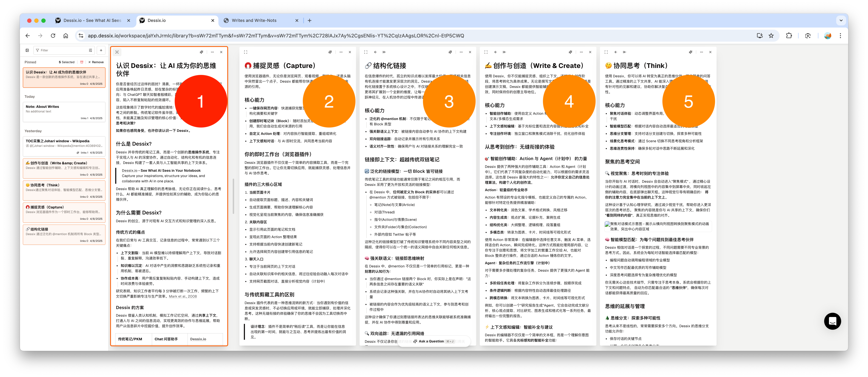Click AI sparkle icon in Think panel
The width and height of the screenshot is (868, 377).
click(x=691, y=52)
